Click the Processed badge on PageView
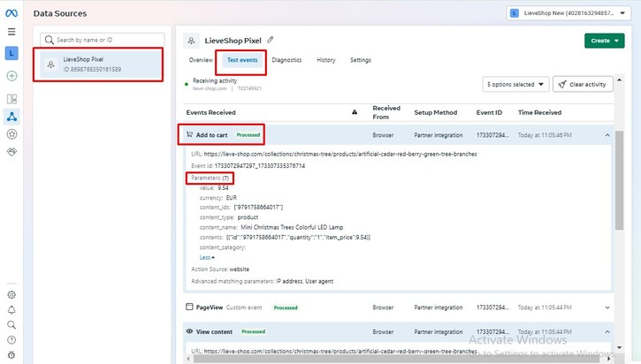Screen dimensions: 641x364 [x=286, y=307]
